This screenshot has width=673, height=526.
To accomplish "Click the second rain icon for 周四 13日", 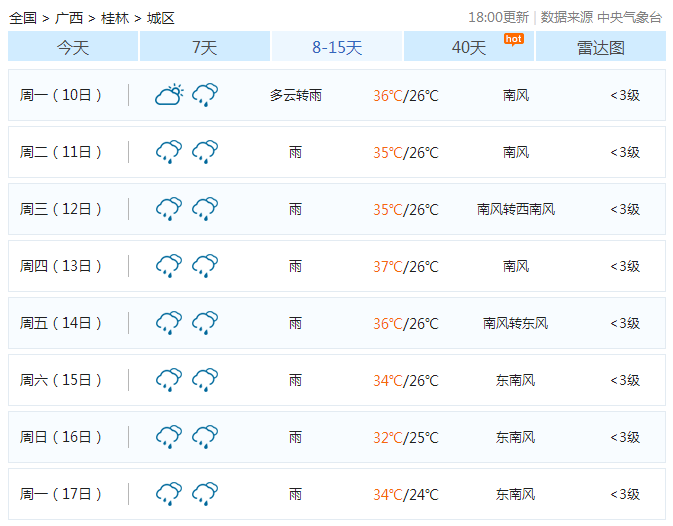I will pyautogui.click(x=205, y=266).
